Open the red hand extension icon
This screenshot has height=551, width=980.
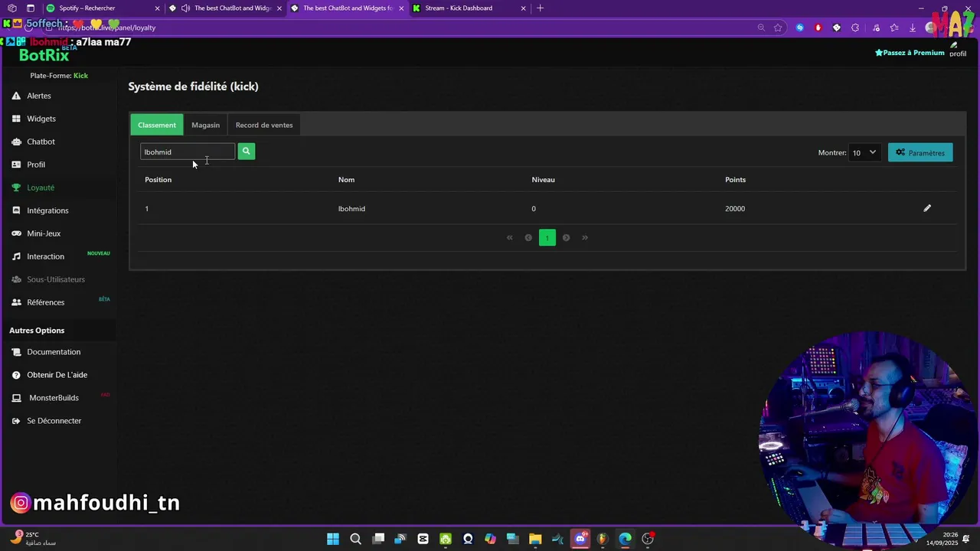tap(818, 28)
